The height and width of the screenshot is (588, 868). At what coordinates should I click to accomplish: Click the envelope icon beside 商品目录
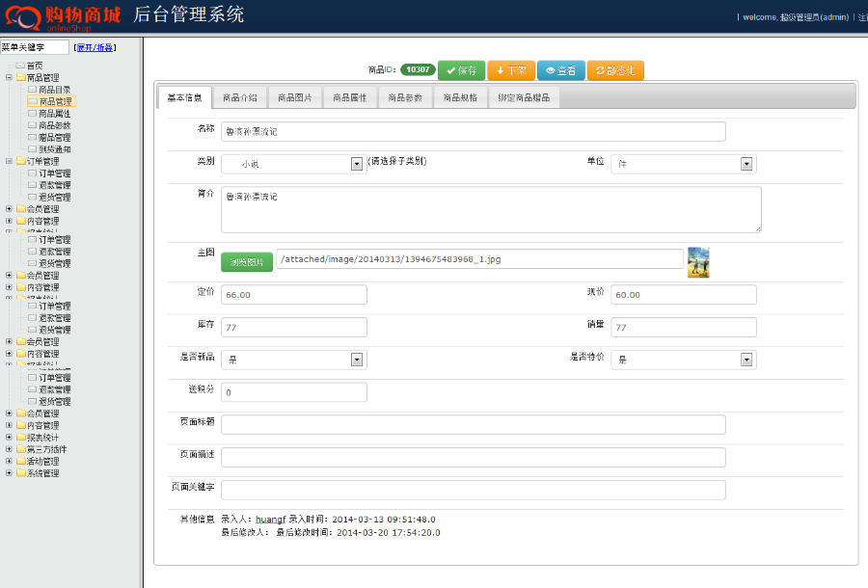33,89
